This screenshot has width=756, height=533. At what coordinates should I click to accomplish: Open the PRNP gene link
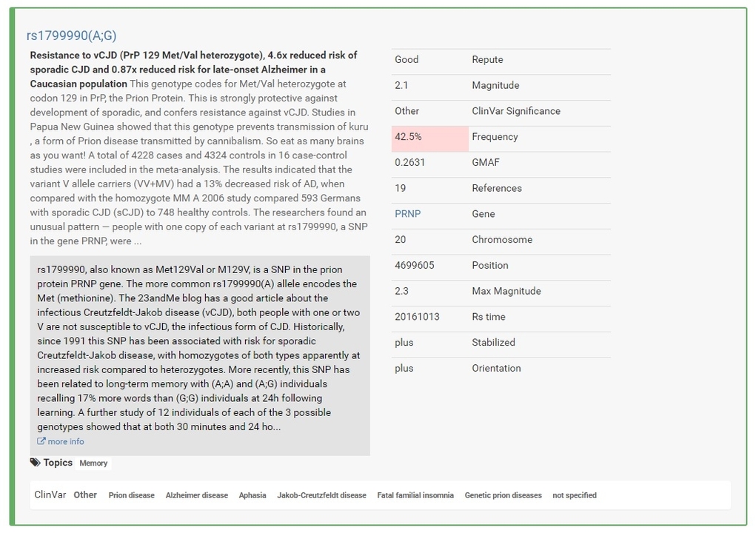pyautogui.click(x=407, y=214)
